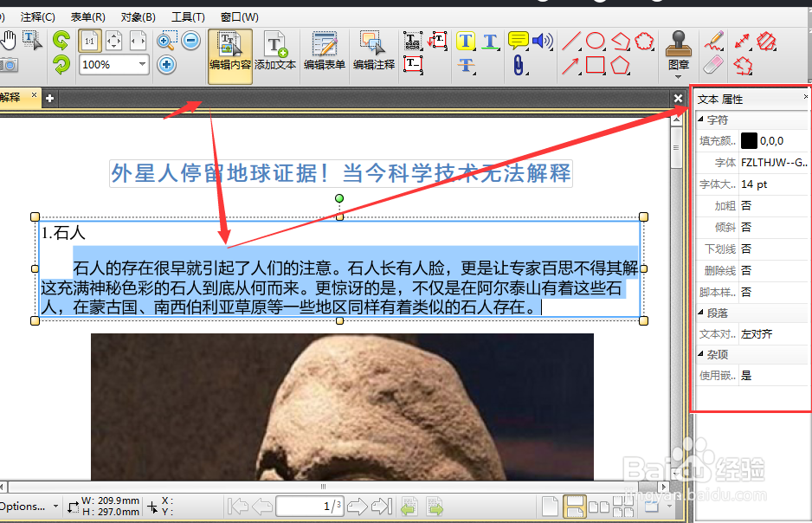Open the 100% zoom level dropdown
Screen dimensions: 812x523
click(141, 66)
